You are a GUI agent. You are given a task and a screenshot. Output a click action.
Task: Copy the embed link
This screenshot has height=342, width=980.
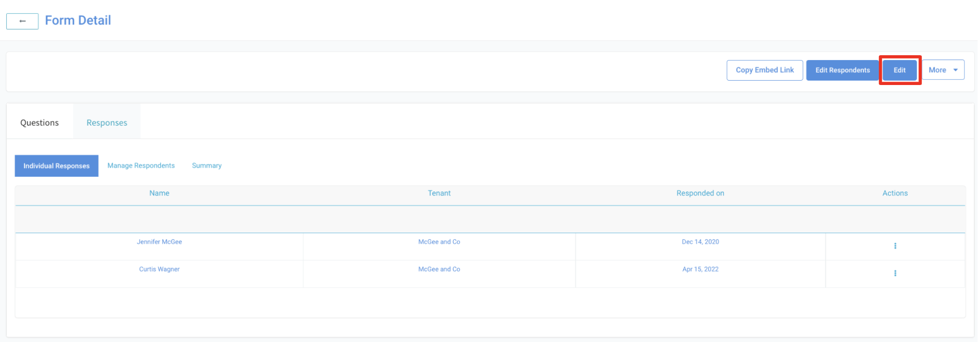(764, 70)
